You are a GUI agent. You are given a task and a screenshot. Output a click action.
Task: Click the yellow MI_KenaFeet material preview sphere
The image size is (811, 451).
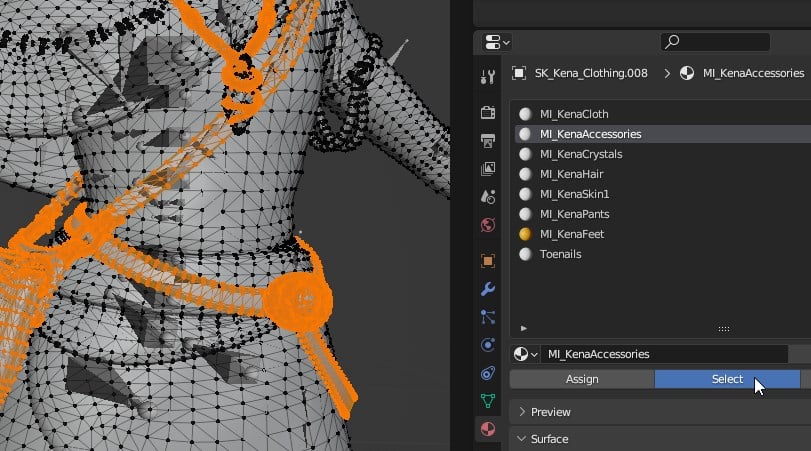[x=525, y=234]
